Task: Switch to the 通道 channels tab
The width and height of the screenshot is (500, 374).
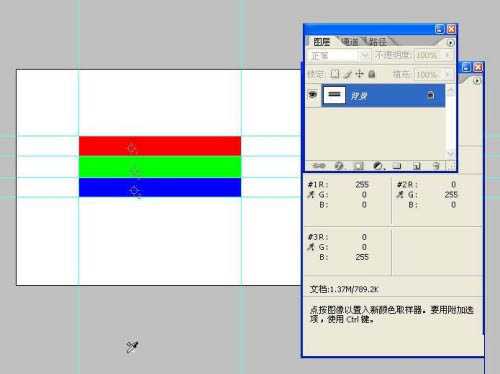Action: click(350, 42)
